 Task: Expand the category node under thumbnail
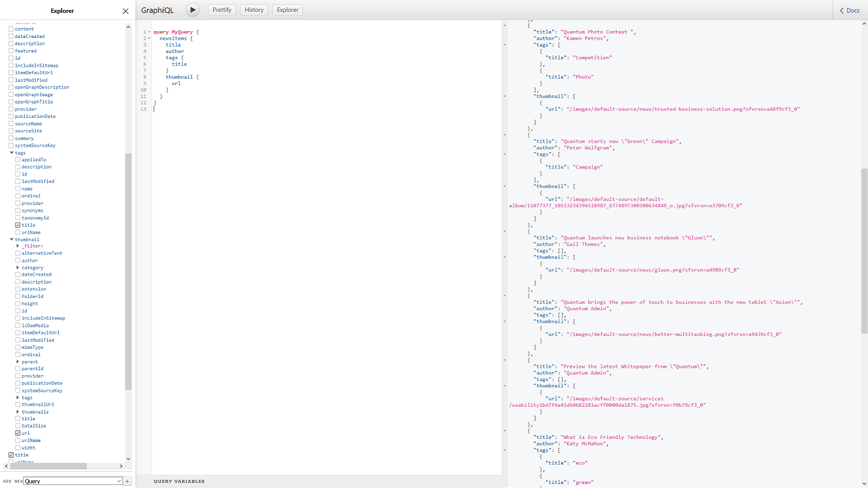click(x=18, y=267)
